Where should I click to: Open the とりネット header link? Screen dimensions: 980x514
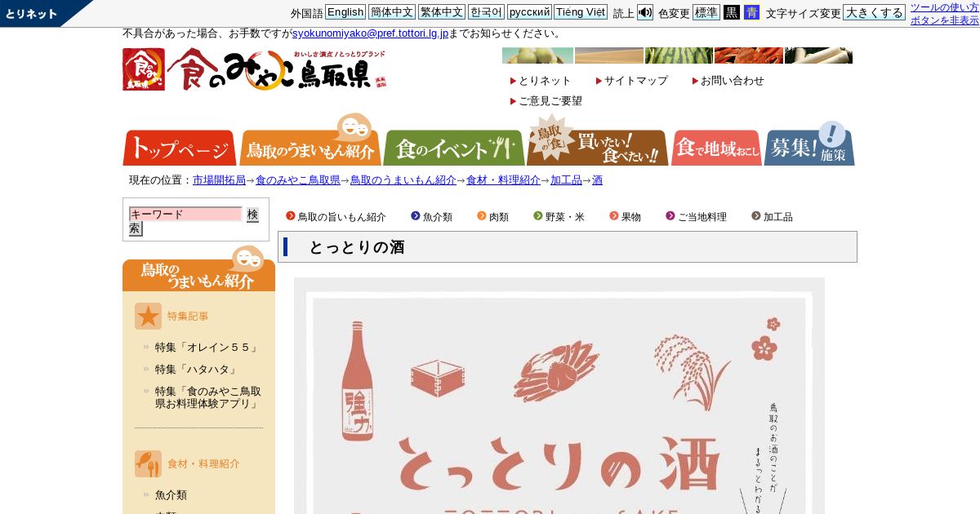pos(545,81)
